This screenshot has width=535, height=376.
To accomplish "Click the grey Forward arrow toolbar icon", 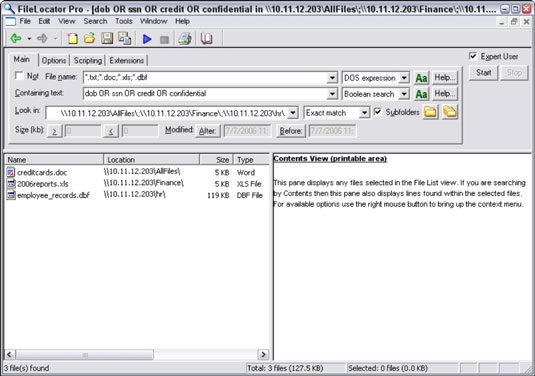I will [x=42, y=39].
